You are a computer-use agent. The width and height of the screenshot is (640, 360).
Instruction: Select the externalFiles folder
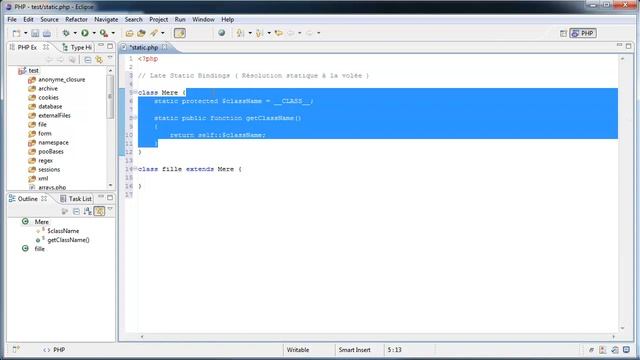[49, 116]
